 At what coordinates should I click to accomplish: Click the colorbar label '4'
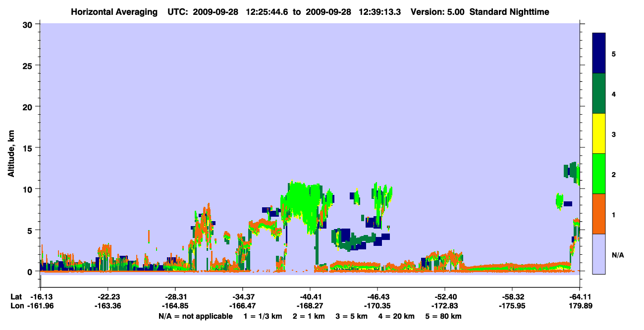[x=614, y=94]
